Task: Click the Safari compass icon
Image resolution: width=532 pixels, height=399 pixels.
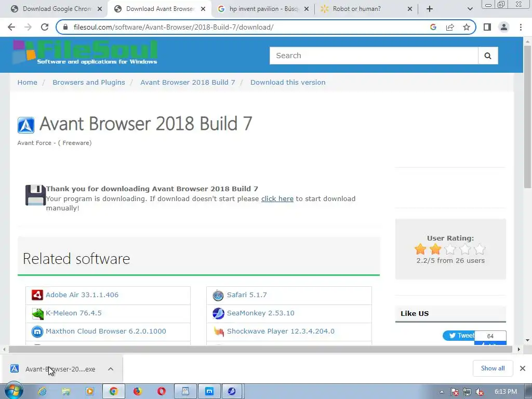Action: [218, 295]
